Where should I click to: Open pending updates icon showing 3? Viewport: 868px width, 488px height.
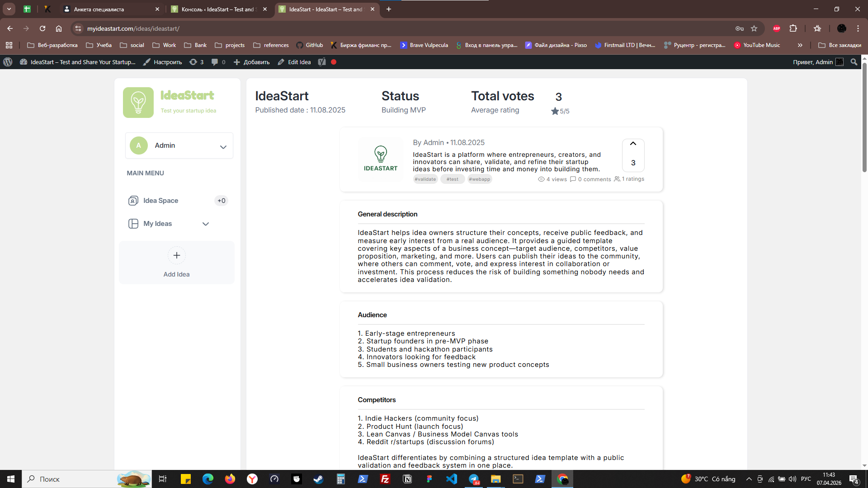[196, 62]
